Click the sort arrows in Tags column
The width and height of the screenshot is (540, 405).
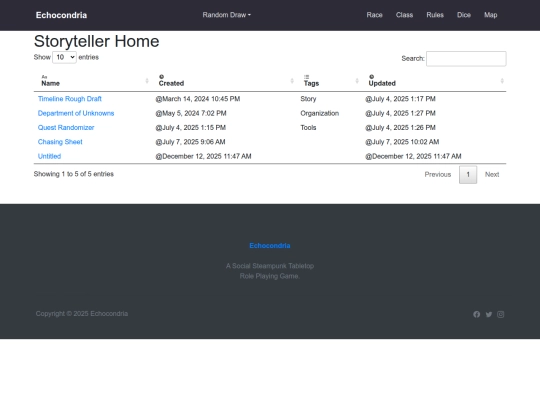coord(357,81)
